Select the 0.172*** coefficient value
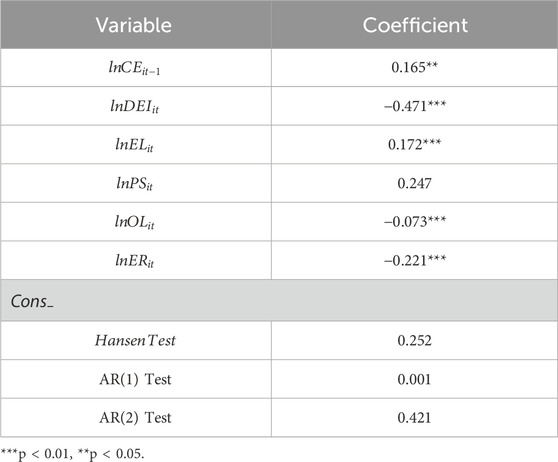 point(415,144)
